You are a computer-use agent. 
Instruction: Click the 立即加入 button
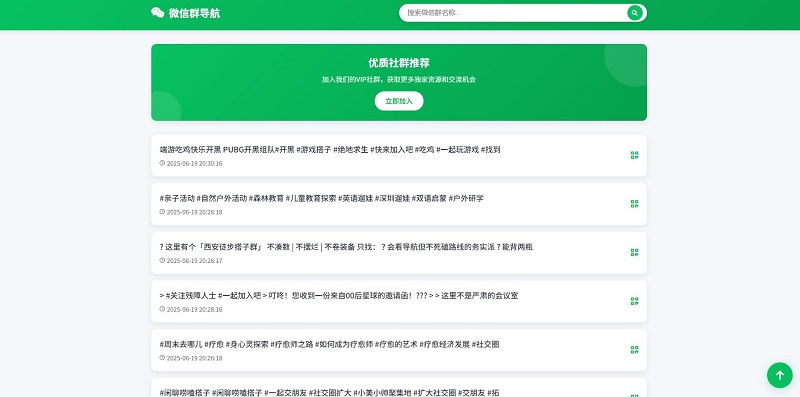399,101
